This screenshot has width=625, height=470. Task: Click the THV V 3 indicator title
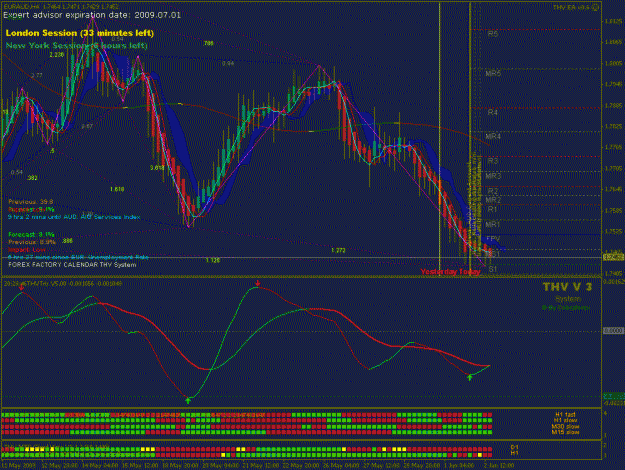(567, 287)
